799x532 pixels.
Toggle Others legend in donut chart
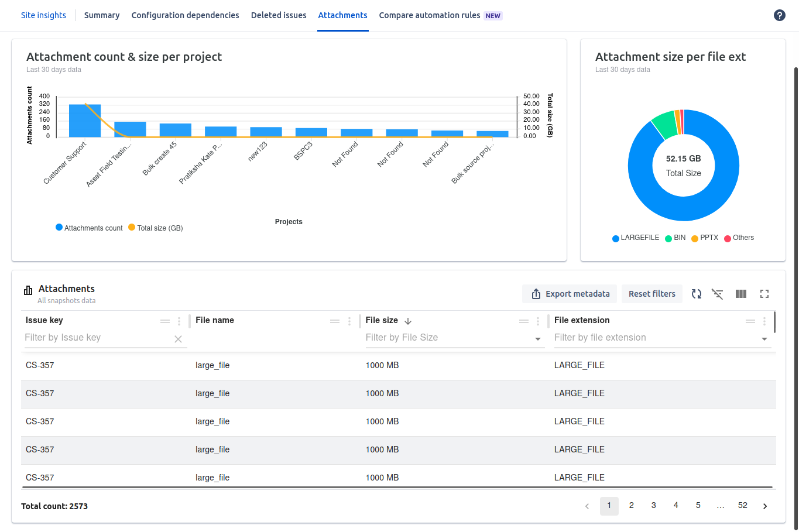point(739,238)
